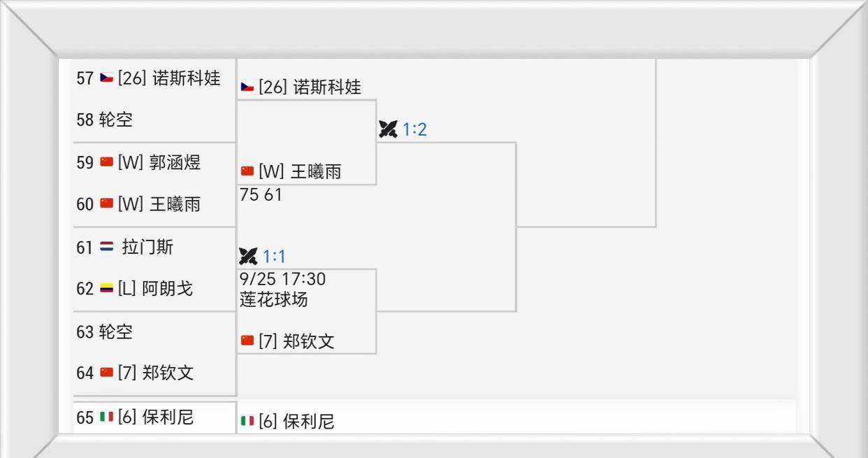The image size is (868, 458).
Task: Select [7] 郑钦文 in the second-round column
Action: click(x=296, y=341)
